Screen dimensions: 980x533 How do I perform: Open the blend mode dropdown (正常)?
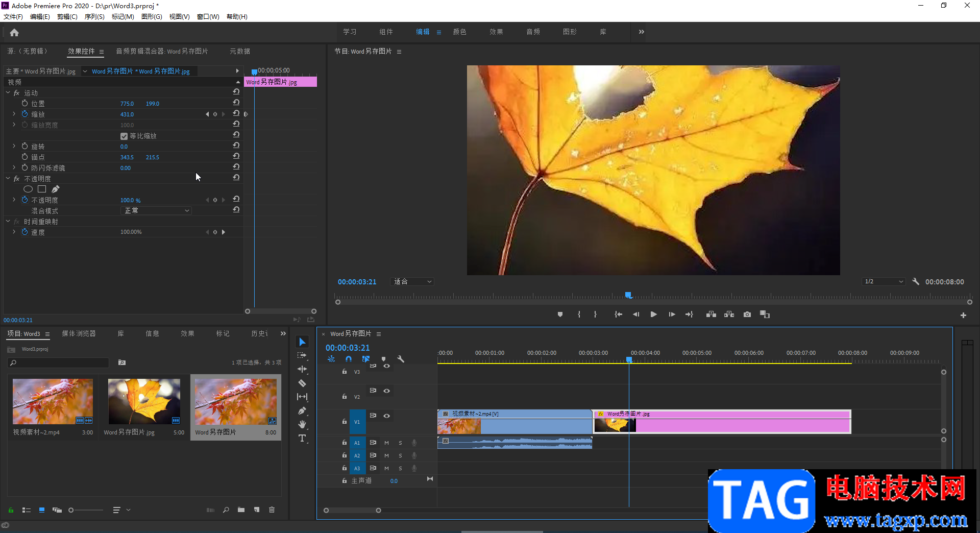(156, 211)
